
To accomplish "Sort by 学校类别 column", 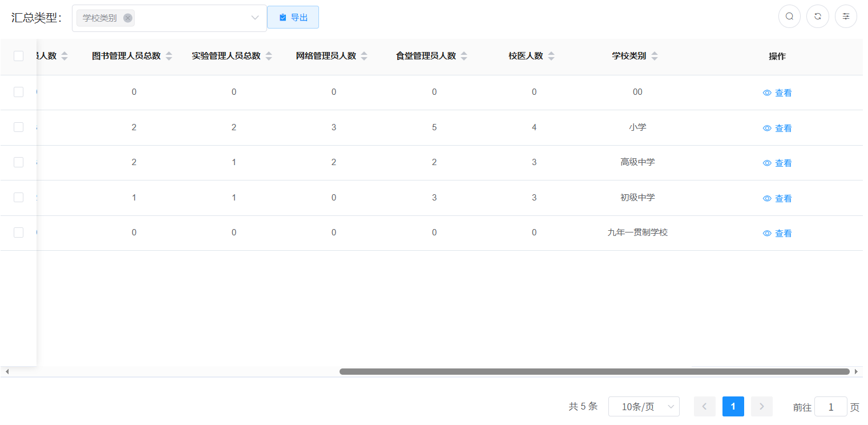I will (x=655, y=56).
